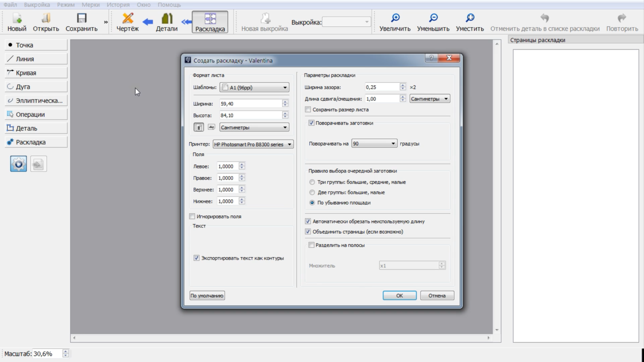Open the Принтер HP Photosmart dropdown

pos(253,144)
